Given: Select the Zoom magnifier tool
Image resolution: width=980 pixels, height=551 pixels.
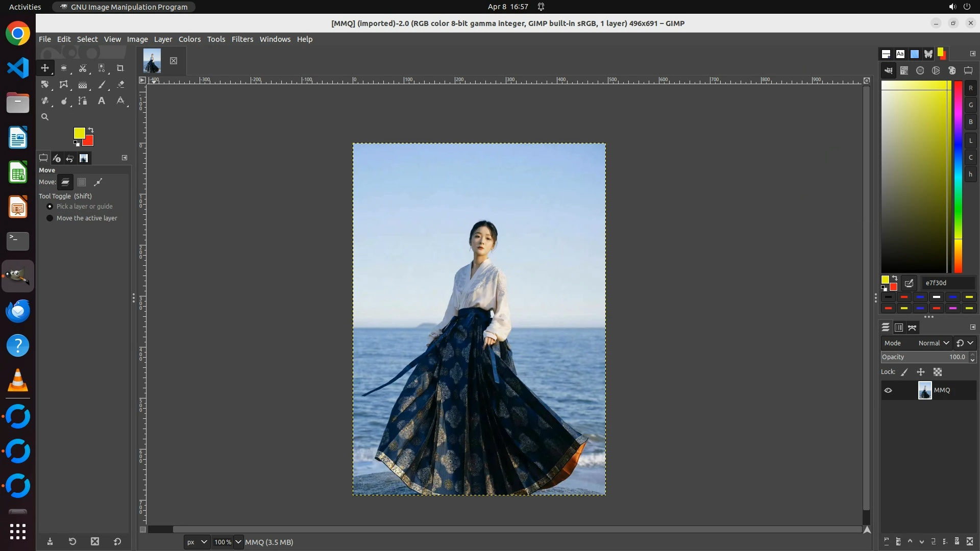Looking at the screenshot, I should tap(45, 117).
